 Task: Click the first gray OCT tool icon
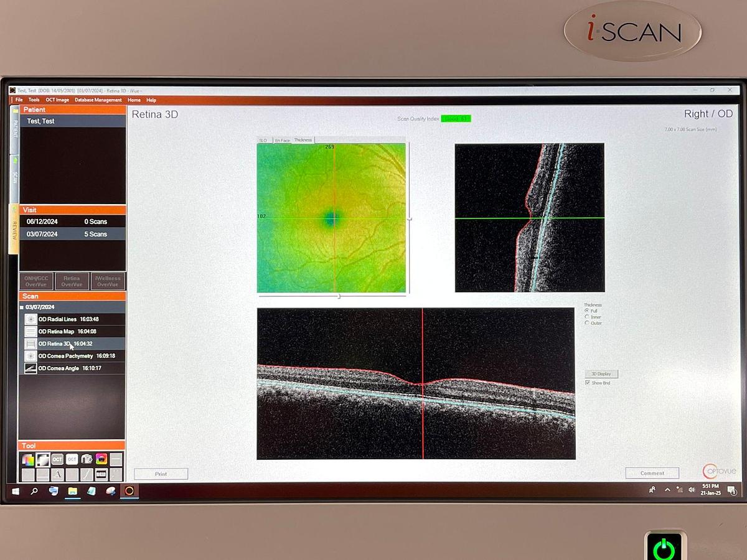click(57, 460)
